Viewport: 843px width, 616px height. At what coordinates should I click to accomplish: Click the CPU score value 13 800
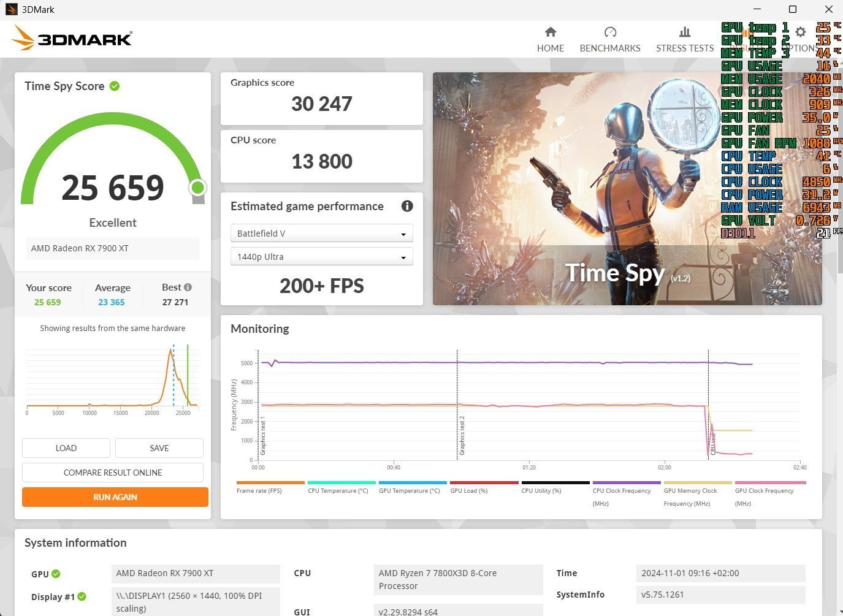pos(321,162)
